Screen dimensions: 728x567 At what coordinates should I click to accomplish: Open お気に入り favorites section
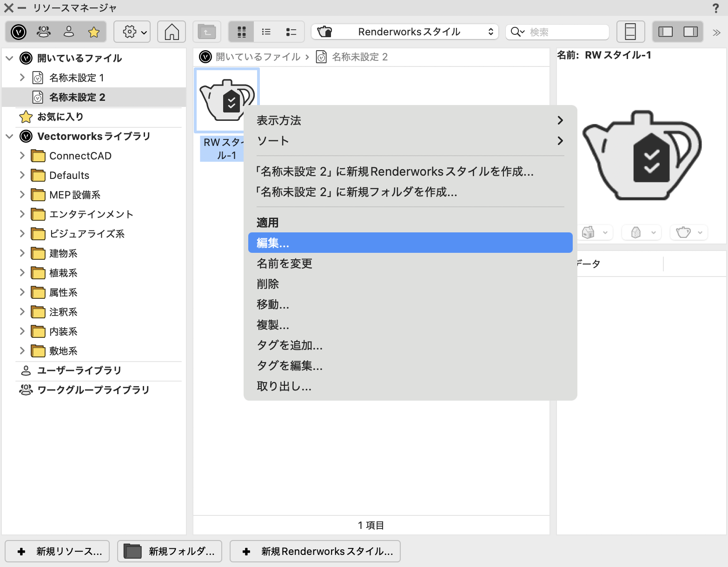click(x=60, y=117)
